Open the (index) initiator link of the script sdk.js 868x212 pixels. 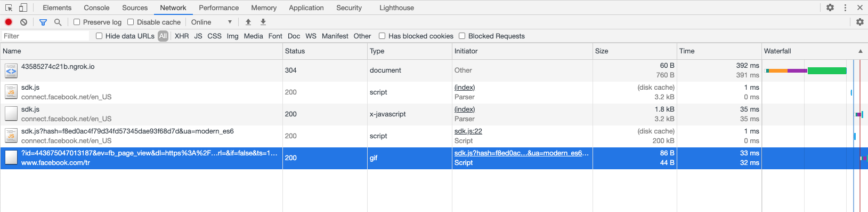pos(465,88)
